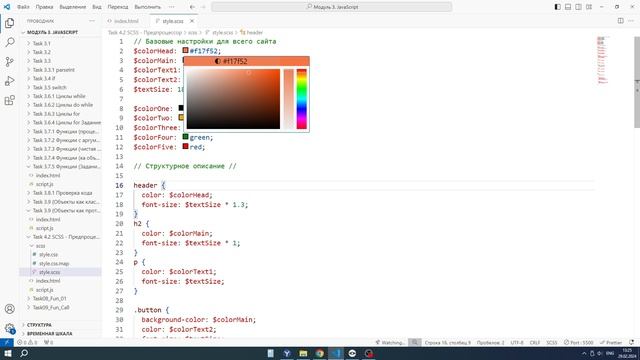Toggle the secondary side bar layout icon

click(x=578, y=7)
